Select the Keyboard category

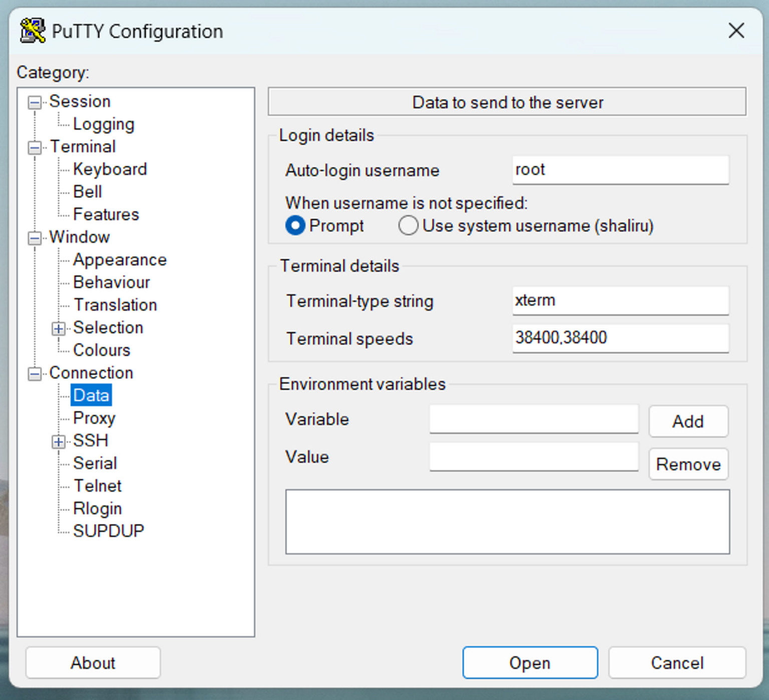(x=110, y=169)
